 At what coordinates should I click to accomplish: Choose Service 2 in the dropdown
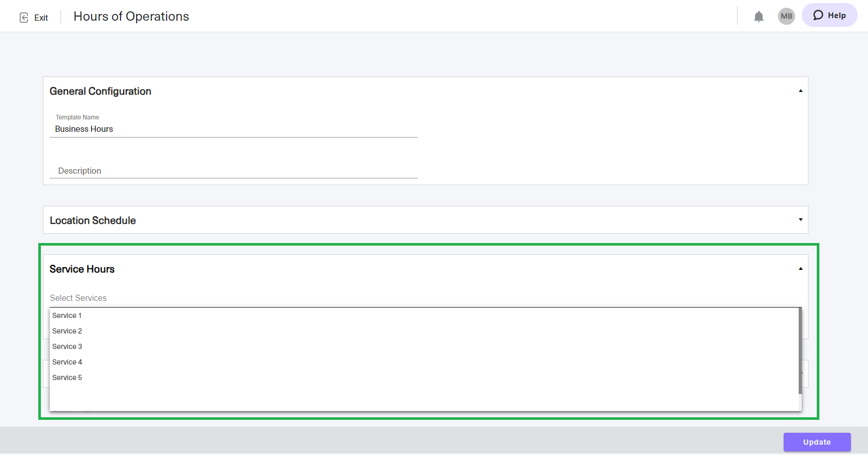67,331
